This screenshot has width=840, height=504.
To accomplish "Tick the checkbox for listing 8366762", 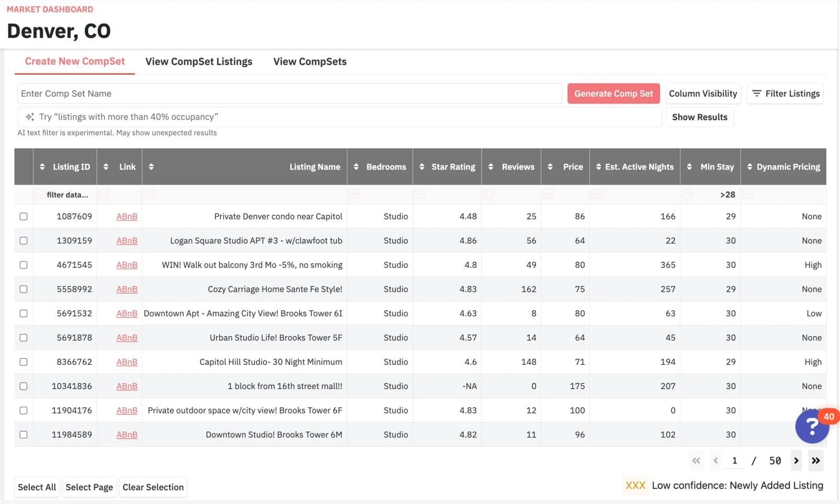I will click(24, 362).
